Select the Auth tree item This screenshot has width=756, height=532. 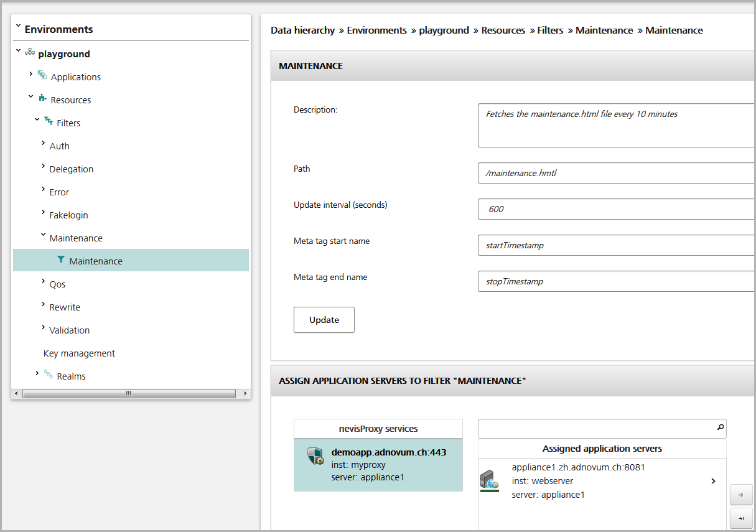pos(59,146)
